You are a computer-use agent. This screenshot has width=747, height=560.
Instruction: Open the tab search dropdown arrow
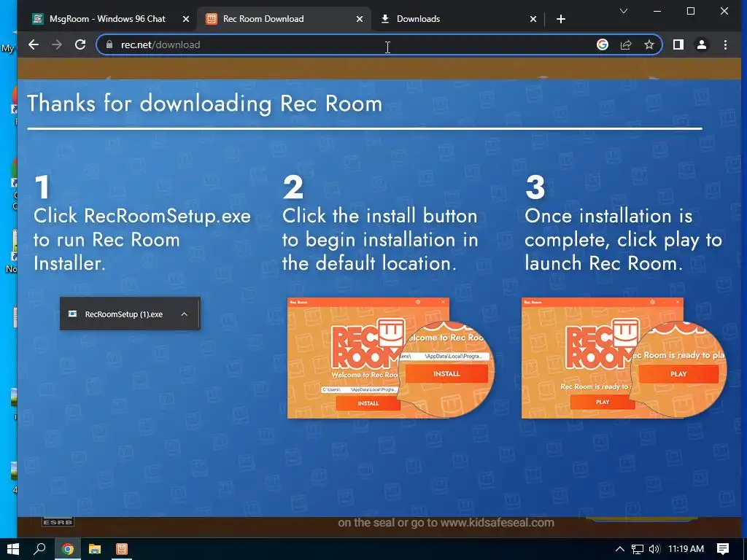pyautogui.click(x=623, y=11)
